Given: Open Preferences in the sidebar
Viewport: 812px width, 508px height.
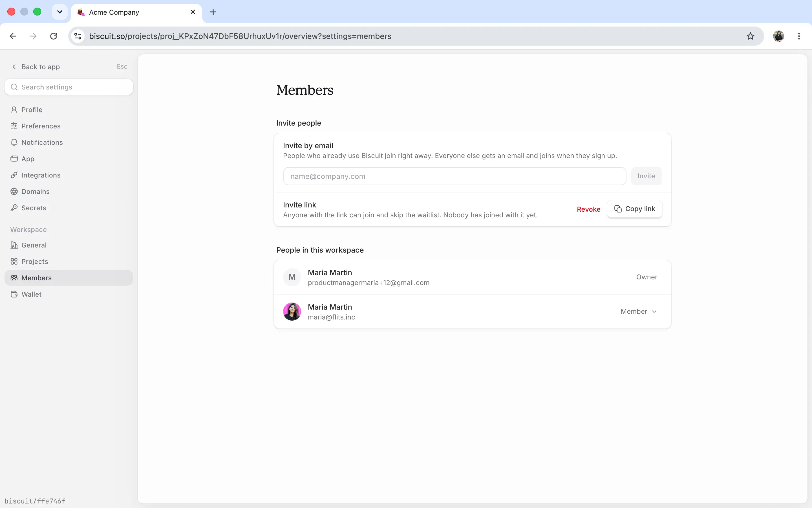Looking at the screenshot, I should coord(69,126).
